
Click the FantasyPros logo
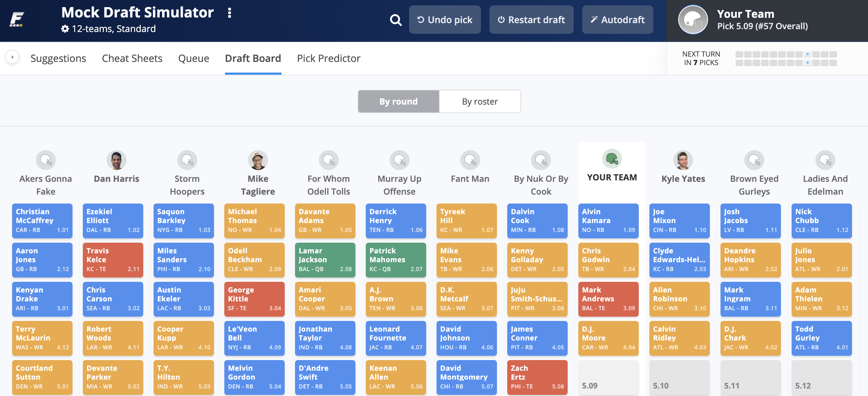coord(17,20)
